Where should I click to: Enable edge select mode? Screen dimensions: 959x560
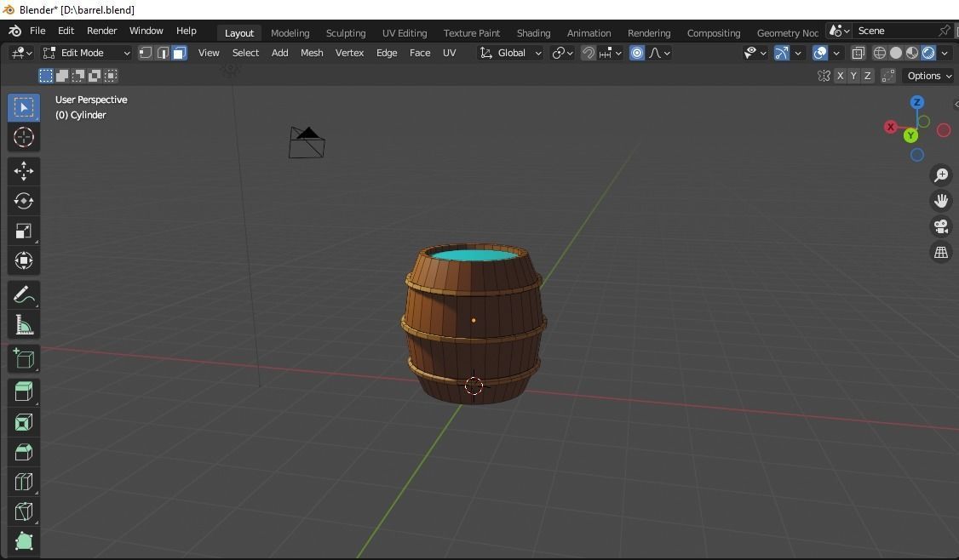(163, 53)
